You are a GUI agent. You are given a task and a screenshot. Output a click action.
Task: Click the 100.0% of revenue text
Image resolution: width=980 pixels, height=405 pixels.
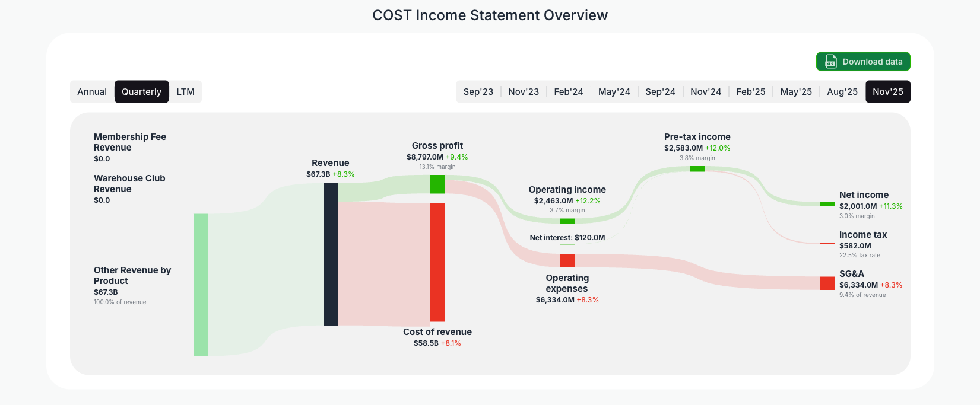pos(120,302)
